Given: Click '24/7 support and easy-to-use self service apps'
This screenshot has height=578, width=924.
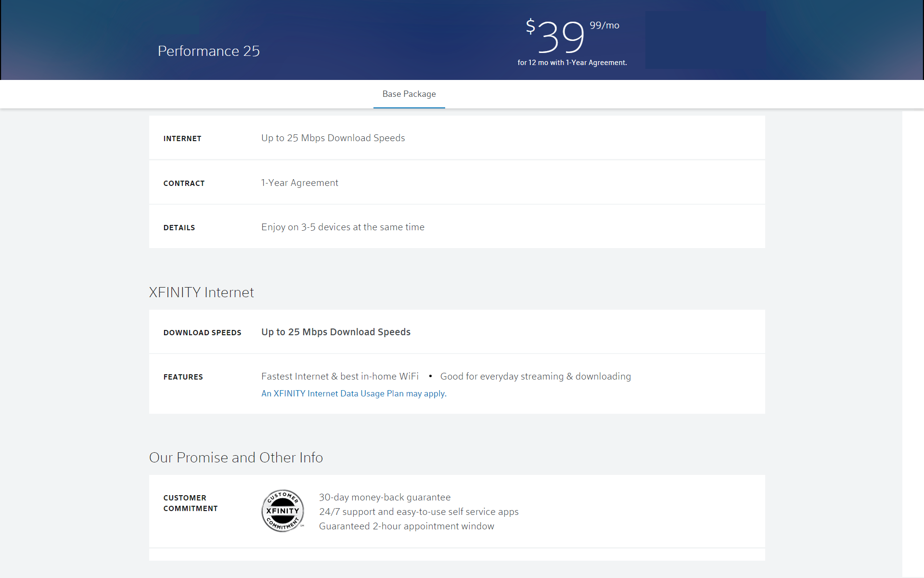Looking at the screenshot, I should 419,512.
